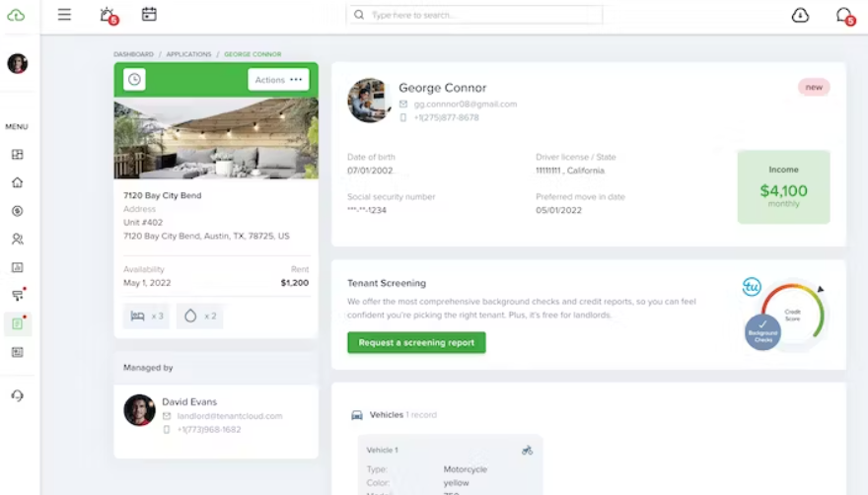This screenshot has width=868, height=495.
Task: Open the dashboard grid sidebar icon
Action: (17, 155)
